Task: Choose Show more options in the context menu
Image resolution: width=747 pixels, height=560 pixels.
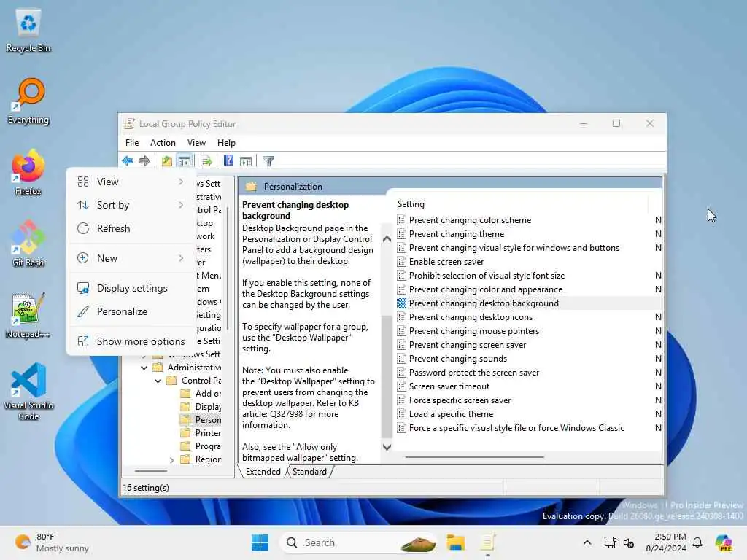Action: click(130, 341)
